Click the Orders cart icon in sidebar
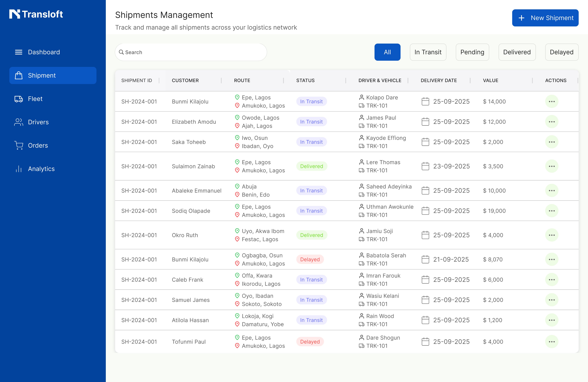Image resolution: width=588 pixels, height=382 pixels. click(x=19, y=145)
